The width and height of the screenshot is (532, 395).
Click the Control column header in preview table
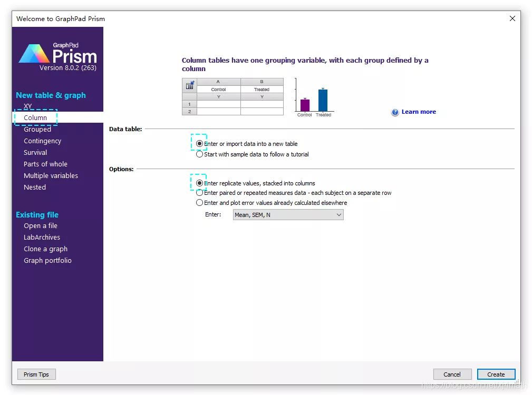218,90
